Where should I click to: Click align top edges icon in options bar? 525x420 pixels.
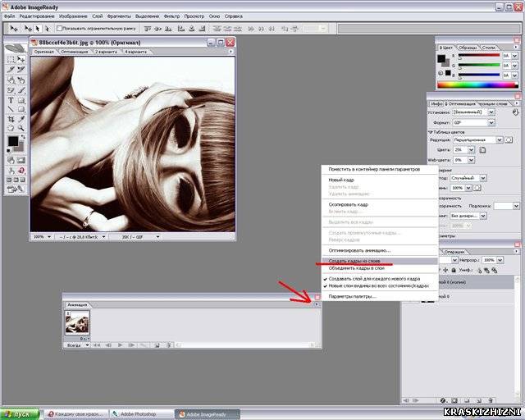pos(147,29)
